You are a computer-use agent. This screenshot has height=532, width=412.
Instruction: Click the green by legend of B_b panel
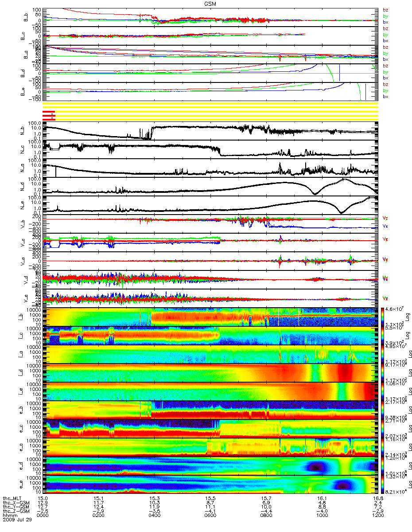click(386, 16)
